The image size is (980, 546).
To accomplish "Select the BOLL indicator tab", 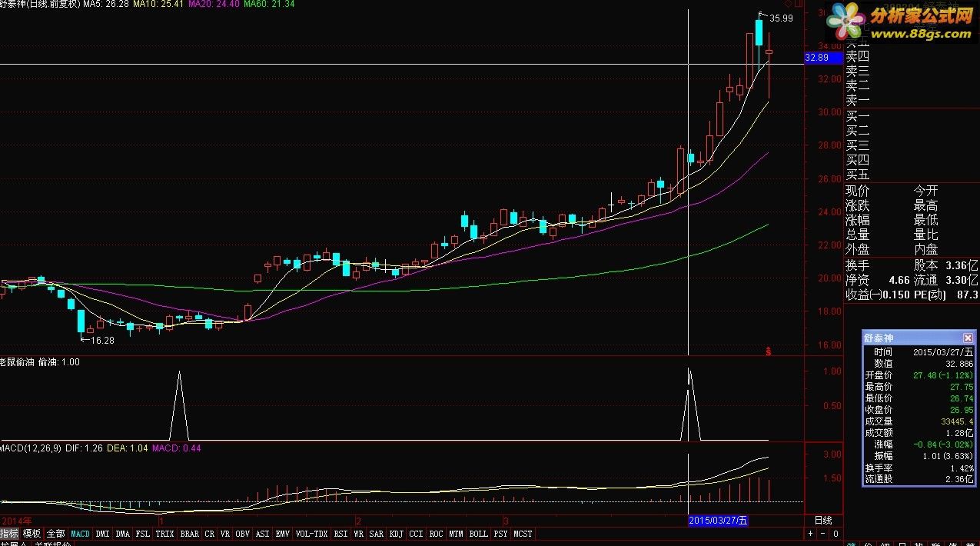I will 479,533.
